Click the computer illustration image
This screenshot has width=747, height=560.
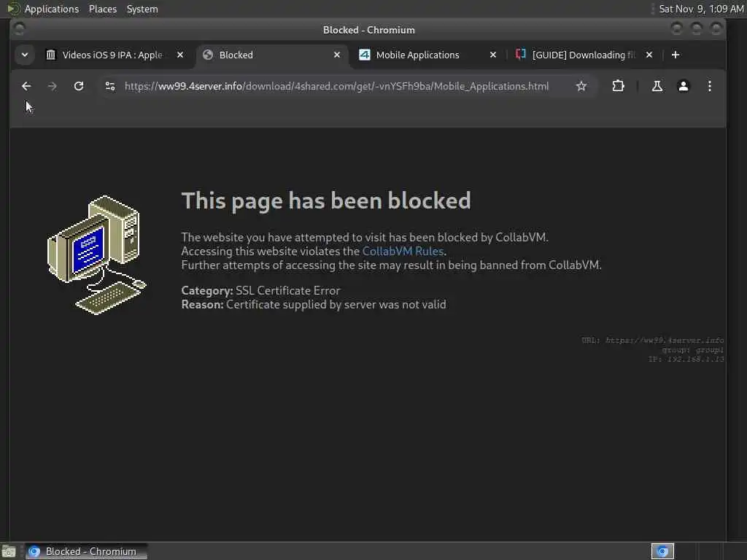point(97,254)
